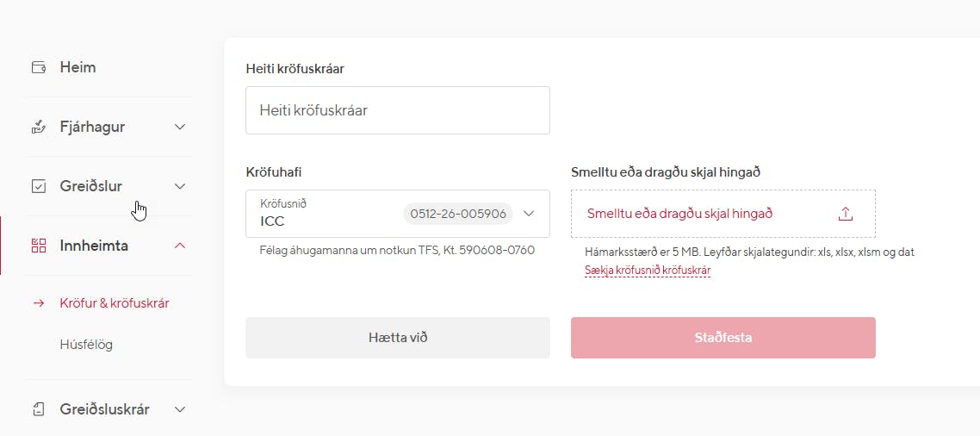Click the upload arrow icon in drop zone
Screen dimensions: 980x436
click(x=845, y=214)
